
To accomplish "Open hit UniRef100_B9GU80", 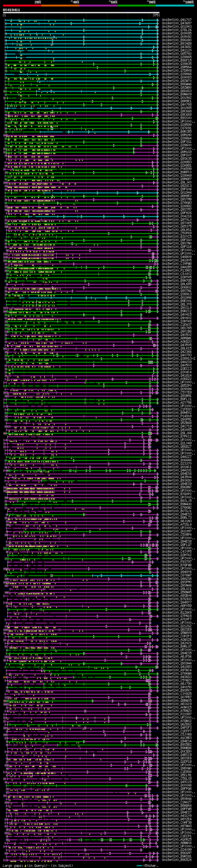I will (176, 40).
